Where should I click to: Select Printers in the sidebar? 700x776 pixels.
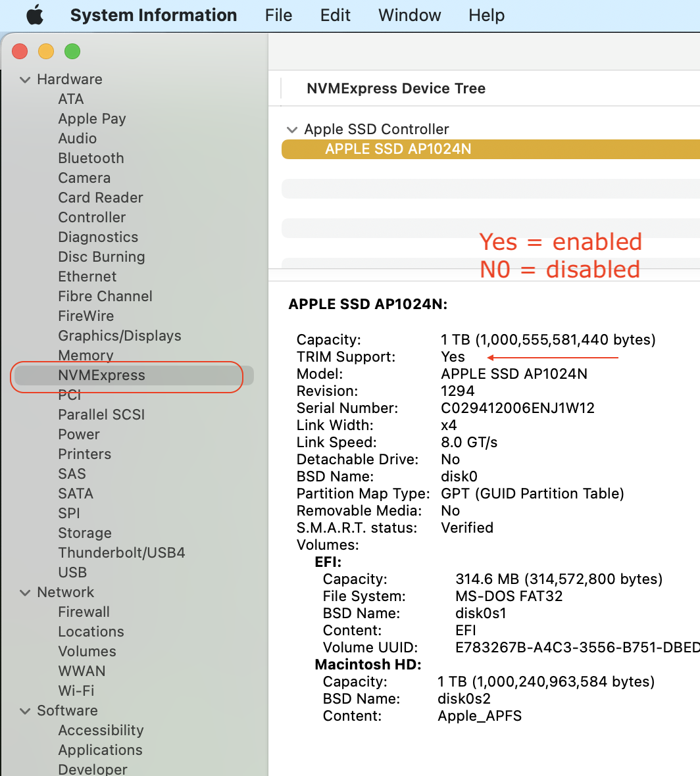[85, 454]
